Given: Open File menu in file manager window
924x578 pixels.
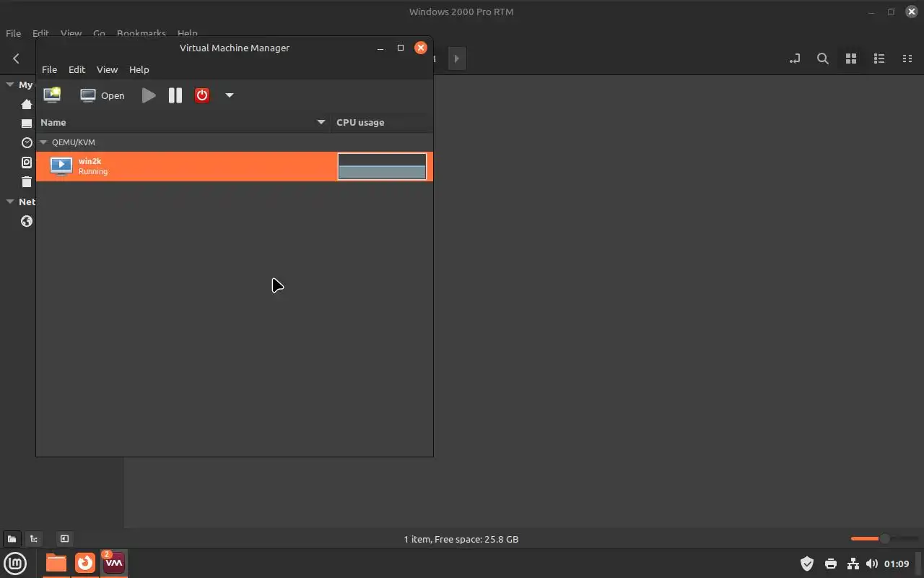Looking at the screenshot, I should click(x=13, y=33).
